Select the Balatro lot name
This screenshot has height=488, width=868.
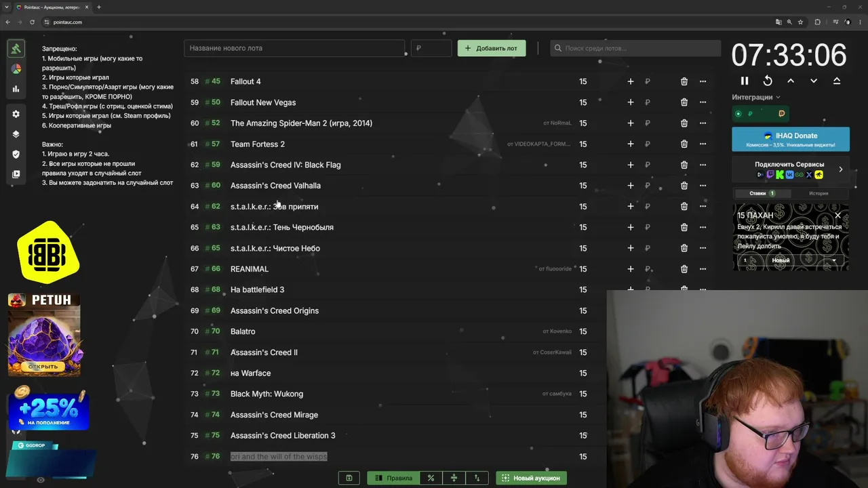(x=243, y=331)
